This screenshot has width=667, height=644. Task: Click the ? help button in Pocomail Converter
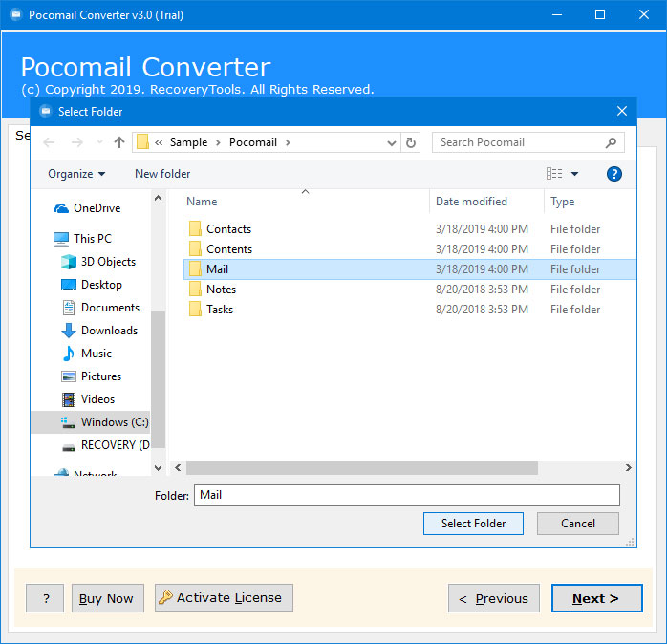pyautogui.click(x=45, y=598)
